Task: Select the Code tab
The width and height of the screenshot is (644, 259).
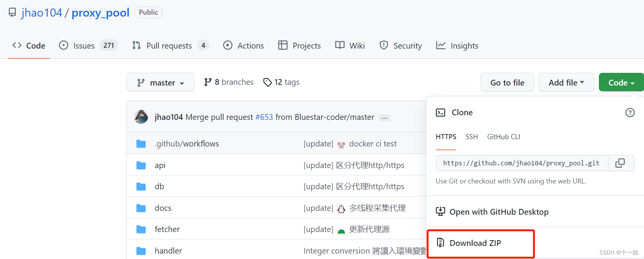Action: point(29,45)
